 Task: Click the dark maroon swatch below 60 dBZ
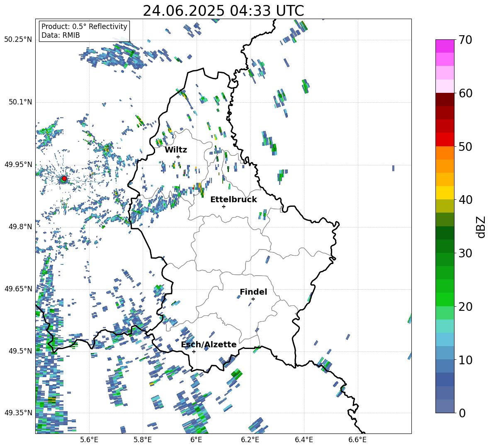[x=445, y=99]
